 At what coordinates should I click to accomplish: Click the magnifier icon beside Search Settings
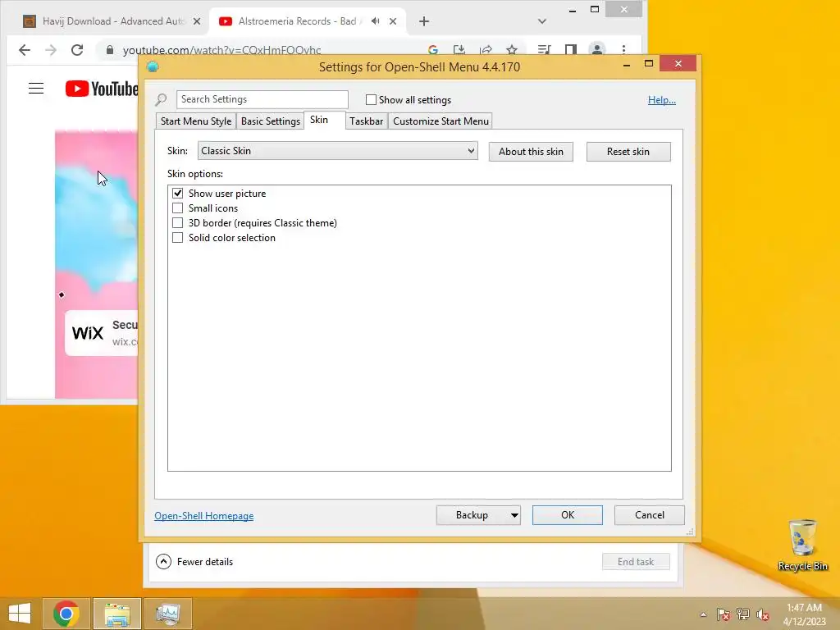[161, 99]
